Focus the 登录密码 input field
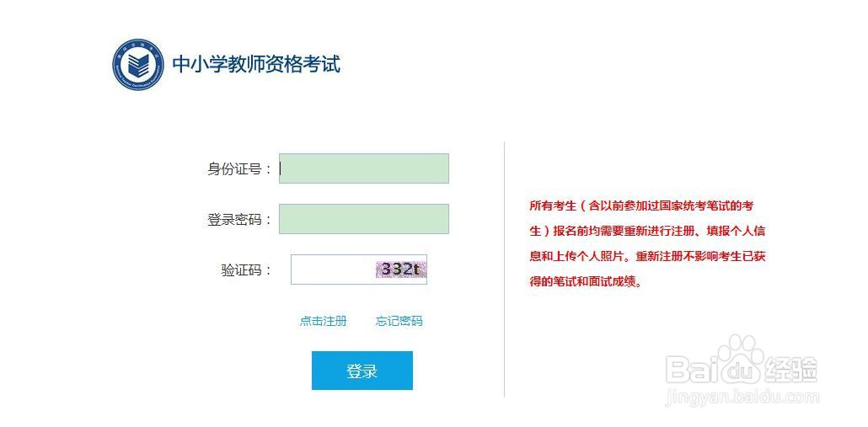This screenshot has height=427, width=868. (x=364, y=219)
